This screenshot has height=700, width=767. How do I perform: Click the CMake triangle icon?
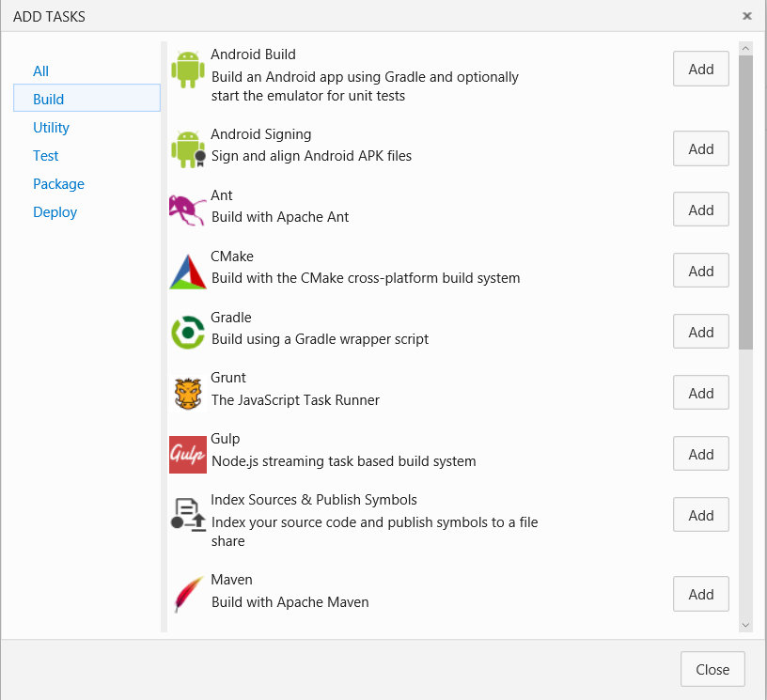pos(187,271)
